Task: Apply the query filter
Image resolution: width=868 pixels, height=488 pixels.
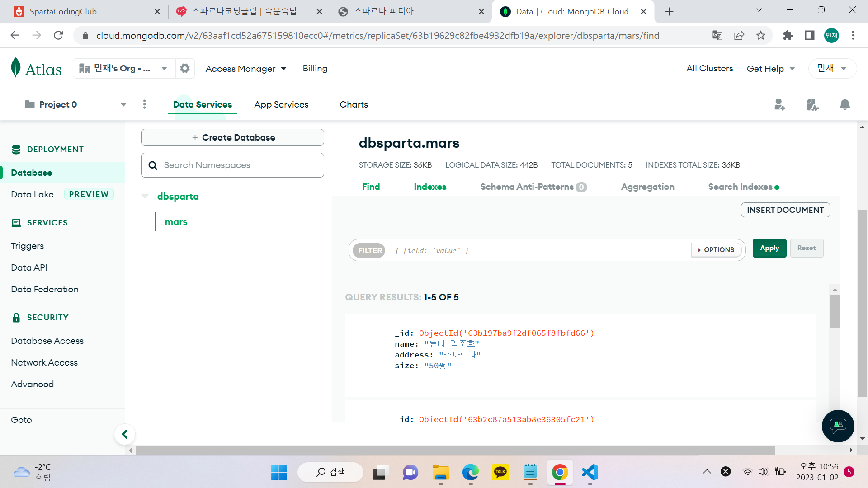Action: coord(769,248)
